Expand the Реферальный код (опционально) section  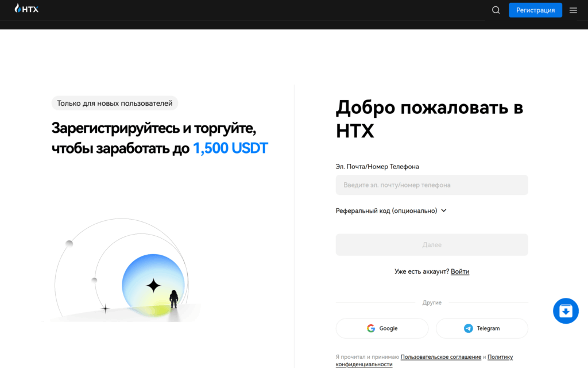tap(390, 210)
